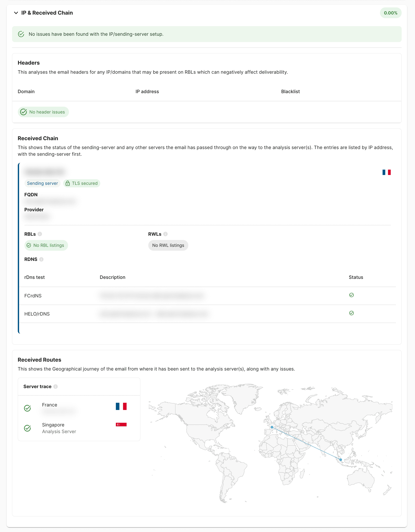The image size is (415, 532).
Task: Collapse the IP & Received Chain section
Action: 16,13
